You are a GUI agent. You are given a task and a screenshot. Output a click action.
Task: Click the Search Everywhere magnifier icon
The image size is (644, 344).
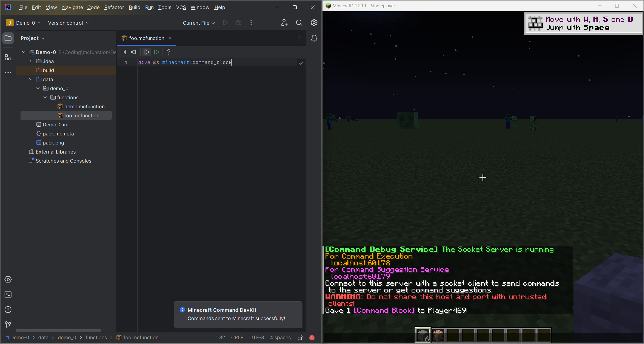299,23
